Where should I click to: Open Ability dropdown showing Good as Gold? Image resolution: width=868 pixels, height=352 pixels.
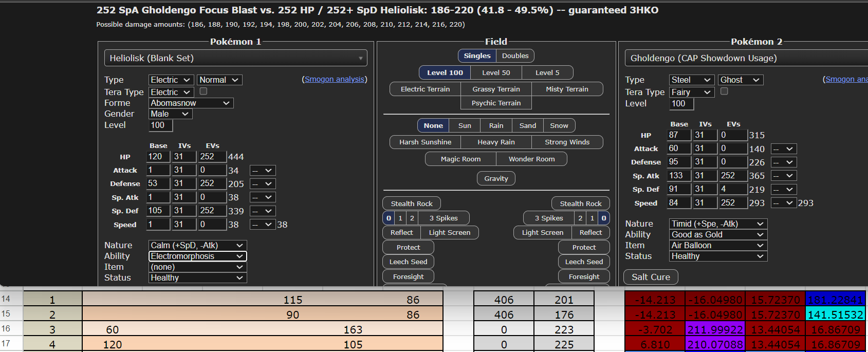718,234
